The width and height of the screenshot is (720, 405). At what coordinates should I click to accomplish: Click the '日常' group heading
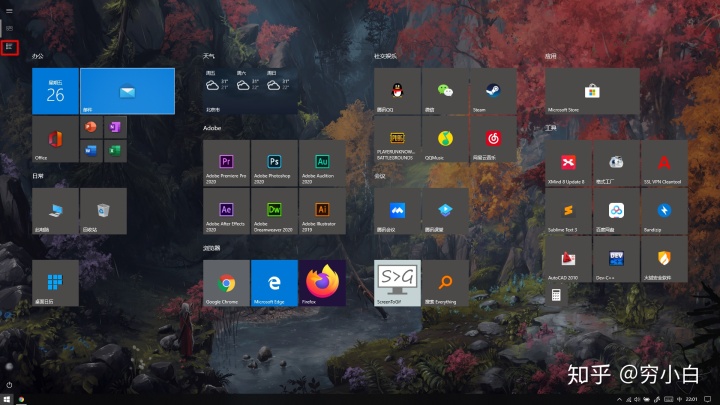coord(38,176)
